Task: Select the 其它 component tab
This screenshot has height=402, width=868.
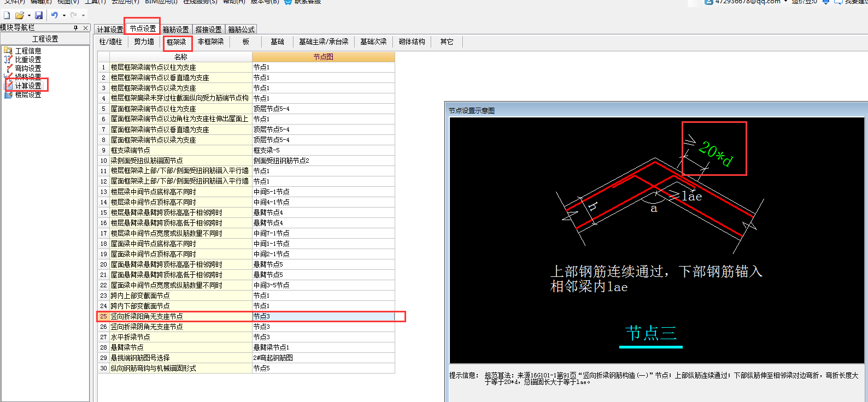Action: (447, 42)
